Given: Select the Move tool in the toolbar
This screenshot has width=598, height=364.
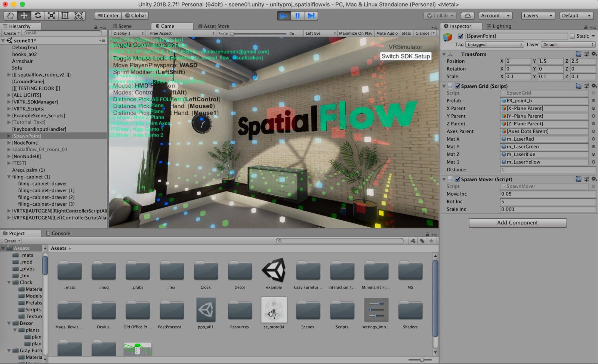Looking at the screenshot, I should (24, 16).
